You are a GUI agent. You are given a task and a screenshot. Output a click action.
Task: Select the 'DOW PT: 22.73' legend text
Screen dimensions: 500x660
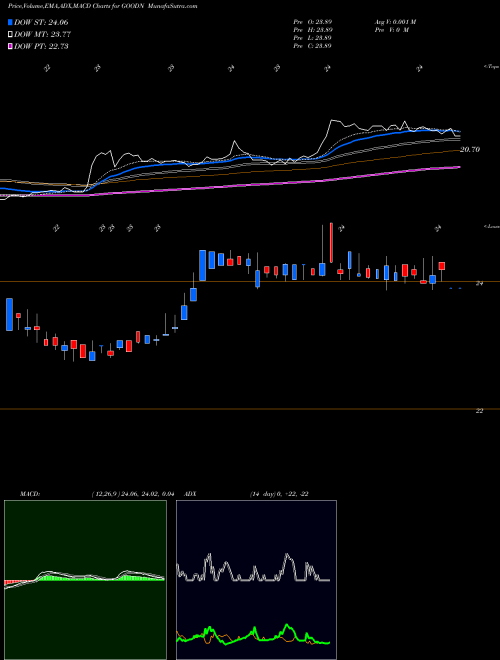click(41, 46)
